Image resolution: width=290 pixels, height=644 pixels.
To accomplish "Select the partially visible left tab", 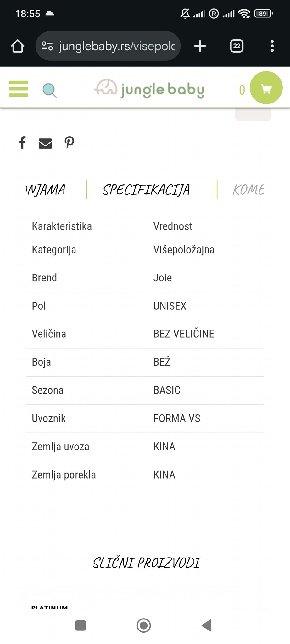I will pyautogui.click(x=46, y=190).
